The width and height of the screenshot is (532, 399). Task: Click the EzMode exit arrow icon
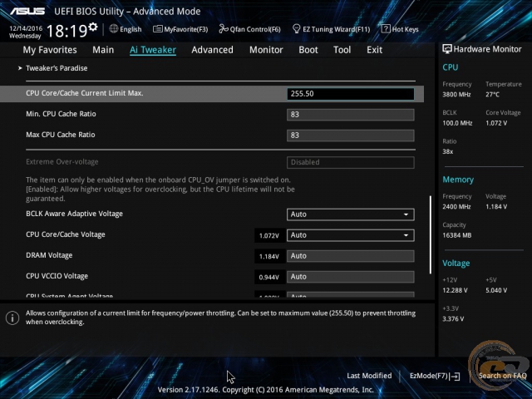click(x=456, y=376)
